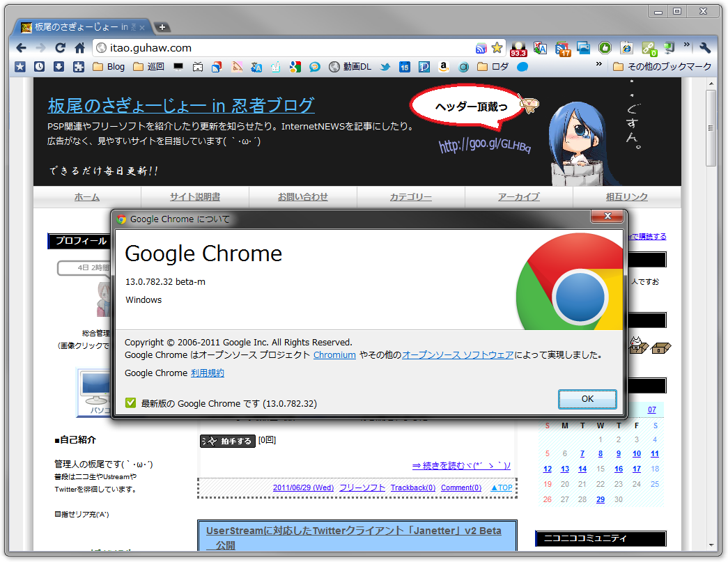Open その他のブックマーク folder
The height and width of the screenshot is (562, 728).
click(x=662, y=67)
